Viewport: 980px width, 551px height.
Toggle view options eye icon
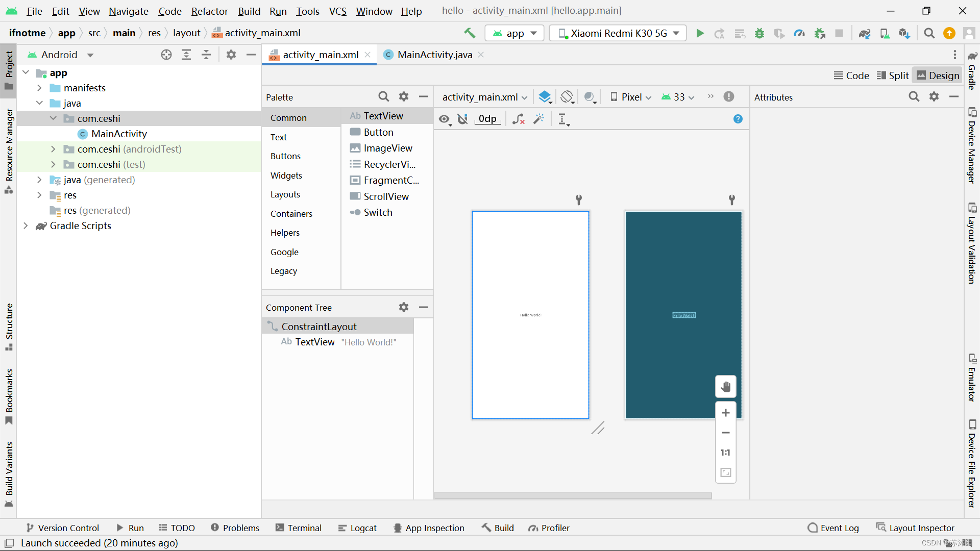pos(445,119)
